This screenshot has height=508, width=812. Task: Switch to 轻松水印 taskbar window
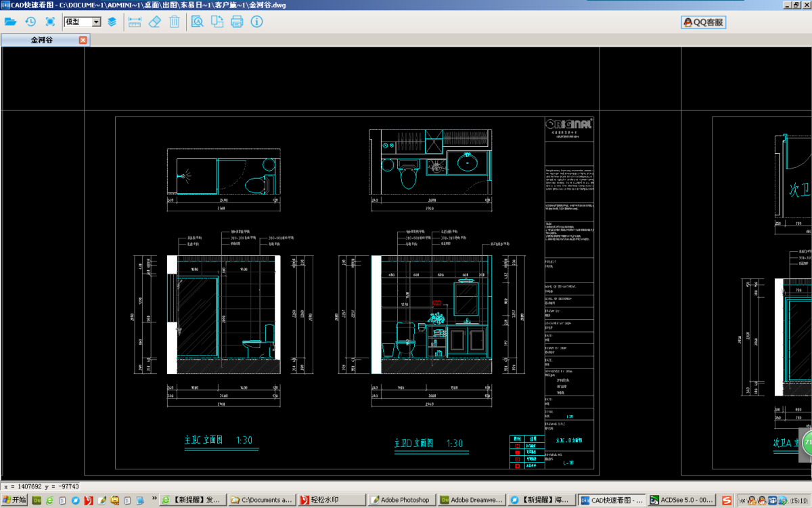coord(332,500)
